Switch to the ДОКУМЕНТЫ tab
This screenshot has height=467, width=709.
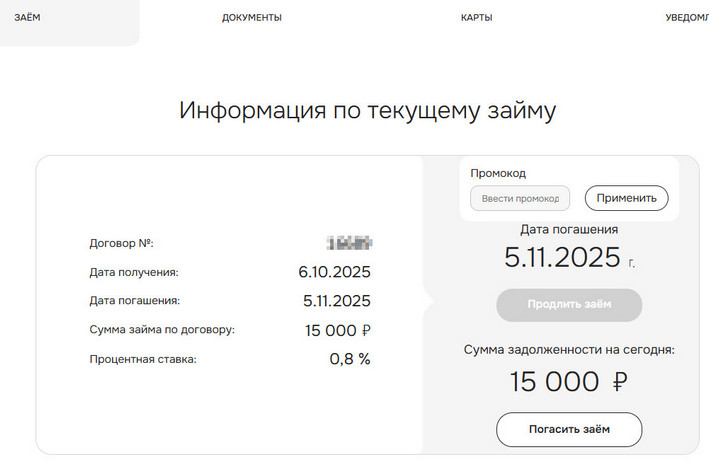click(251, 18)
